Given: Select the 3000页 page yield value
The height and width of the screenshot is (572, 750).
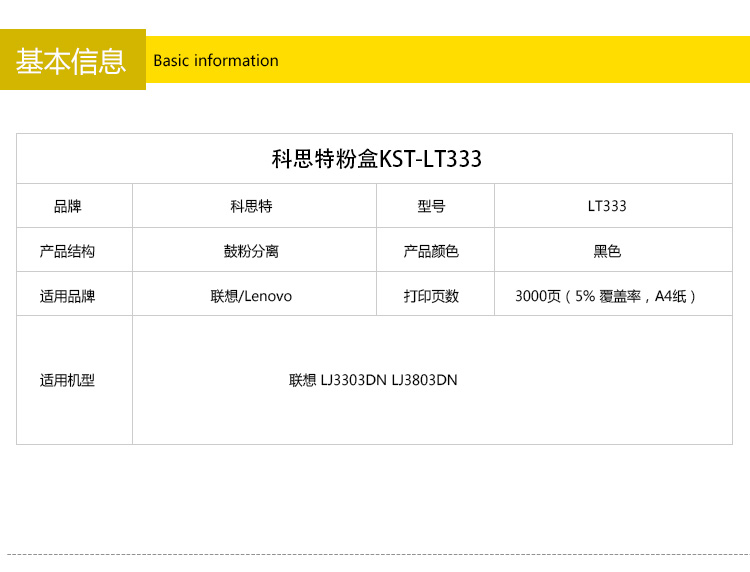Looking at the screenshot, I should pos(606,296).
